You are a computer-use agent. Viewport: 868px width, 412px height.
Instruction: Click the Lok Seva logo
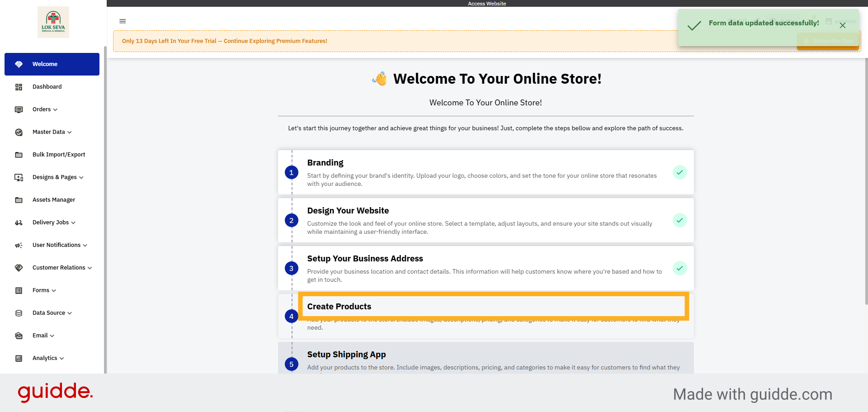(x=53, y=21)
